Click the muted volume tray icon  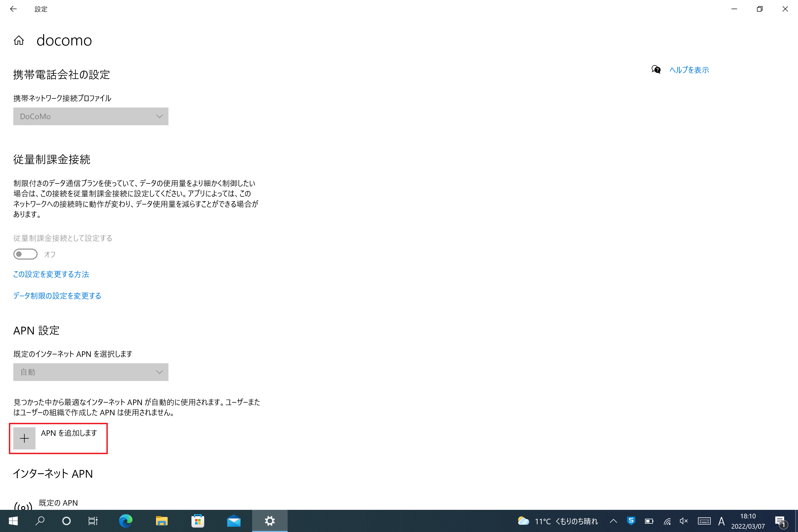(684, 521)
